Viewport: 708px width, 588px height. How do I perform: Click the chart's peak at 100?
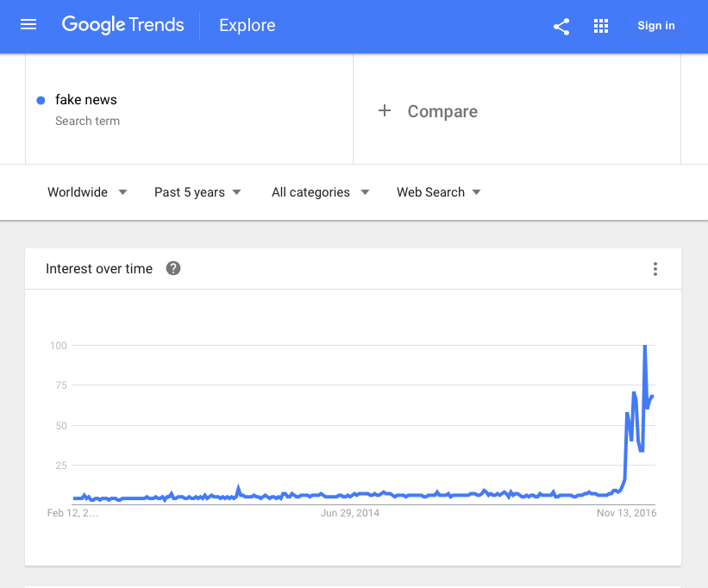pos(644,346)
